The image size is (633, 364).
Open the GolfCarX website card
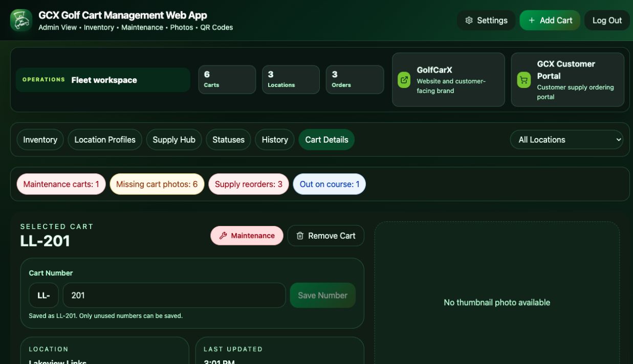pos(448,80)
